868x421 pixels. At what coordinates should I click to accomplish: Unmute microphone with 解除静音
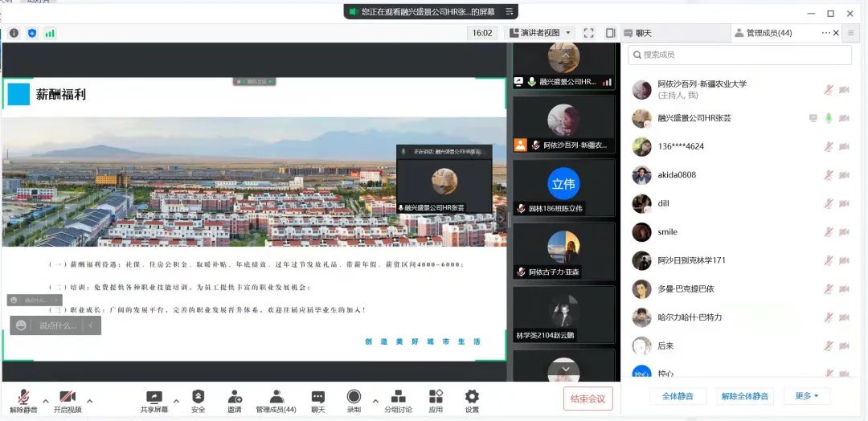point(24,399)
